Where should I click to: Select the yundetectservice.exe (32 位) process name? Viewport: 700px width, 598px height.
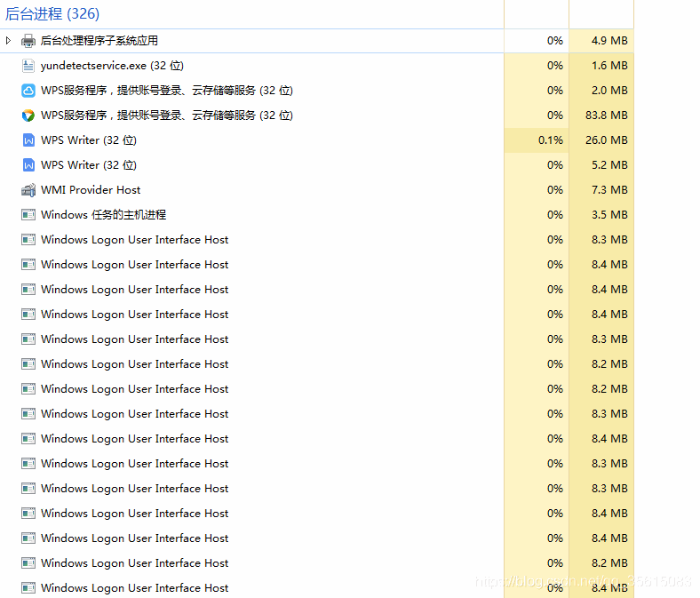point(112,66)
